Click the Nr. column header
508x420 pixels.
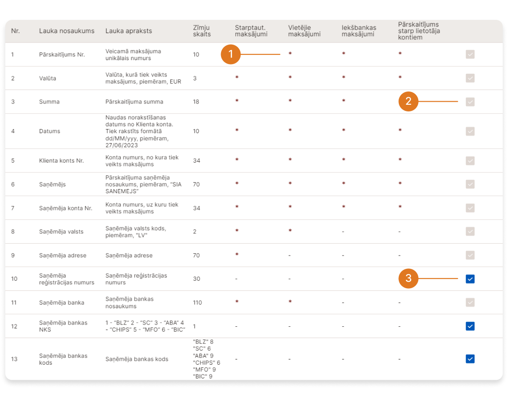point(15,31)
